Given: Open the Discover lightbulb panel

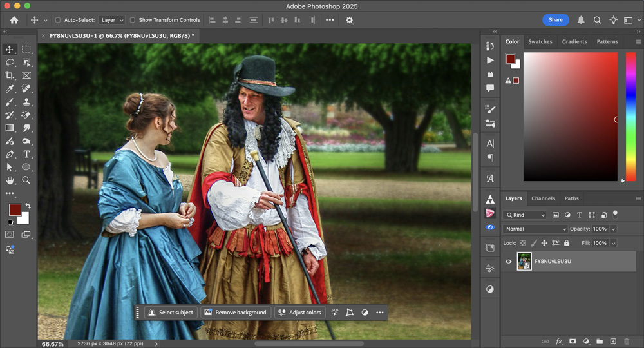Looking at the screenshot, I should point(613,20).
